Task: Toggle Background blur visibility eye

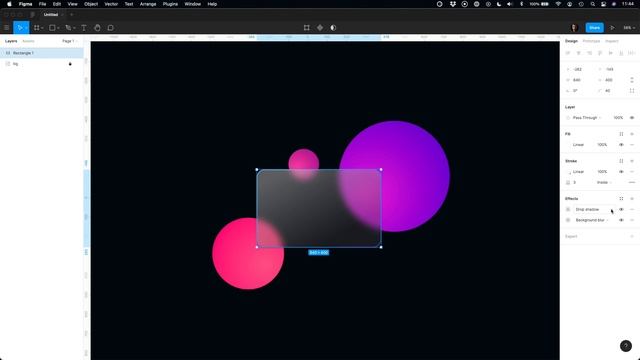Action: pyautogui.click(x=621, y=220)
